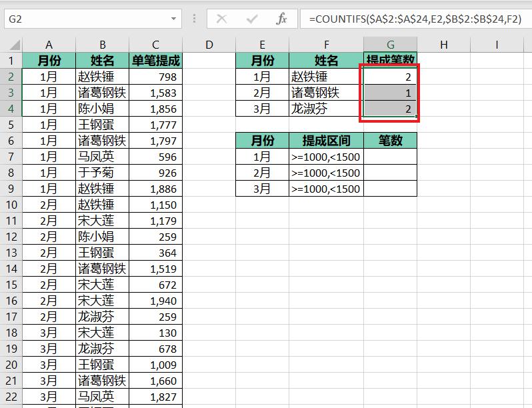The image size is (532, 408).
Task: Click cell with value 678
Action: click(x=156, y=348)
